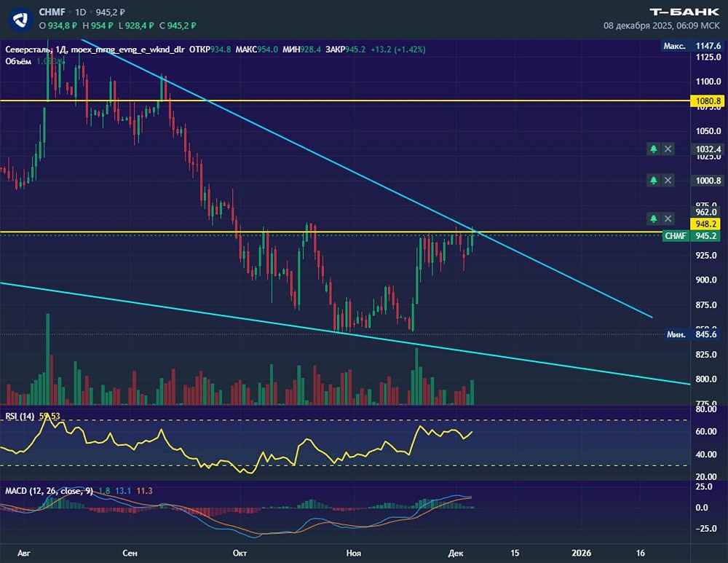The width and height of the screenshot is (728, 563).
Task: Click the Мин. 845.6 price label
Action: point(692,334)
